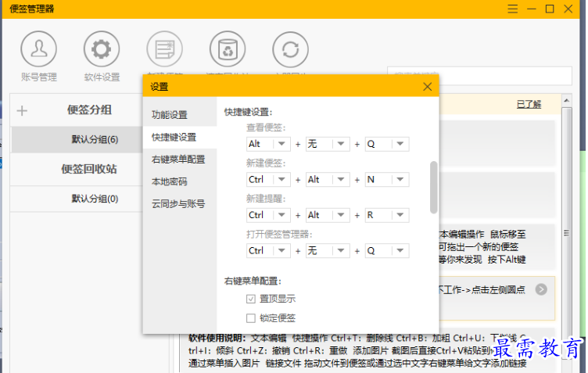This screenshot has height=373, width=588.
Task: Enable 锁定便签 checkbox
Action: coord(251,318)
